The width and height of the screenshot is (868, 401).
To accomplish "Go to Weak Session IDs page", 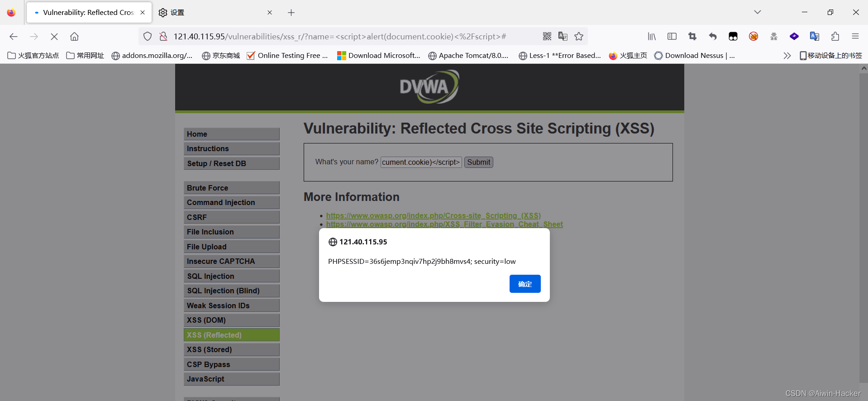I will point(232,306).
